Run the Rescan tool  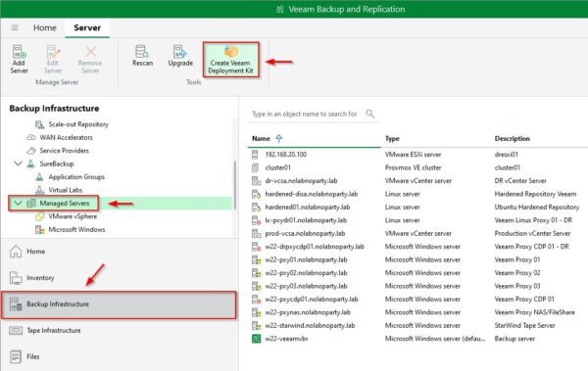(142, 56)
